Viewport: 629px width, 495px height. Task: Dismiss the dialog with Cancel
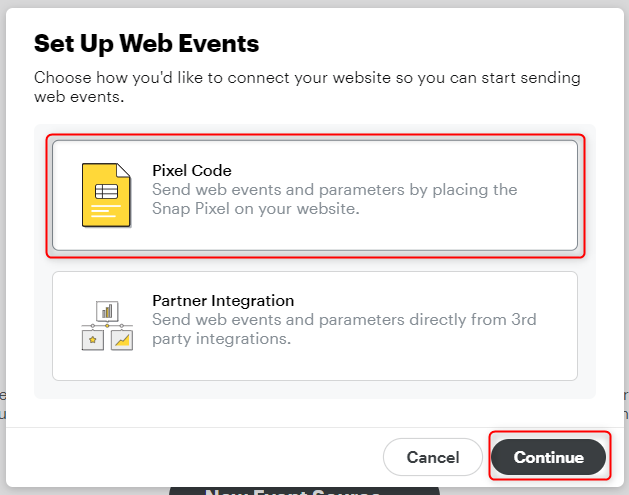[433, 457]
